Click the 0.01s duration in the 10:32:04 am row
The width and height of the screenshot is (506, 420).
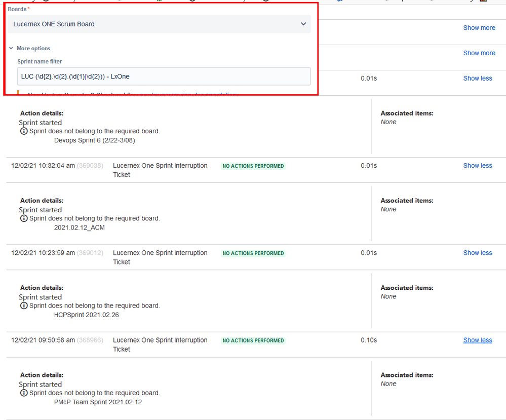(369, 166)
